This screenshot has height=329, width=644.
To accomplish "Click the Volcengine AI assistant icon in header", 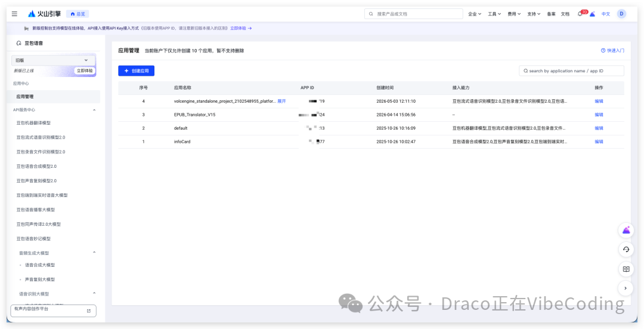I will pyautogui.click(x=592, y=14).
